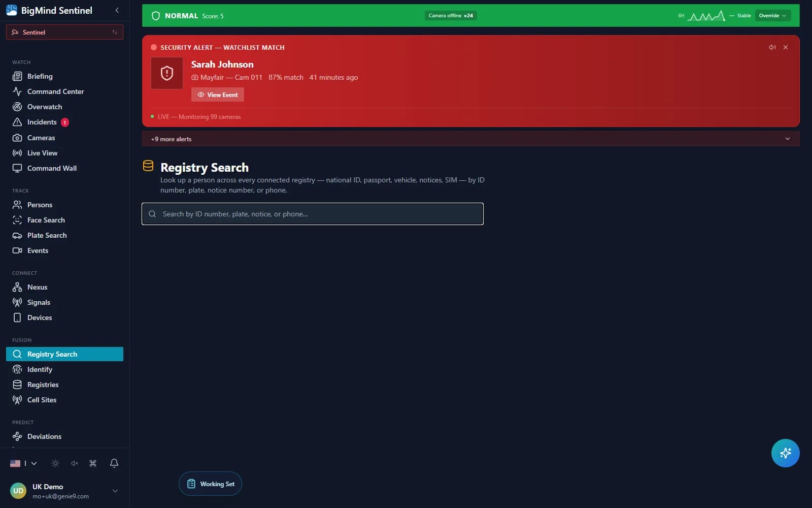Click the Command Wall monitor icon
Image resolution: width=812 pixels, height=508 pixels.
[17, 168]
